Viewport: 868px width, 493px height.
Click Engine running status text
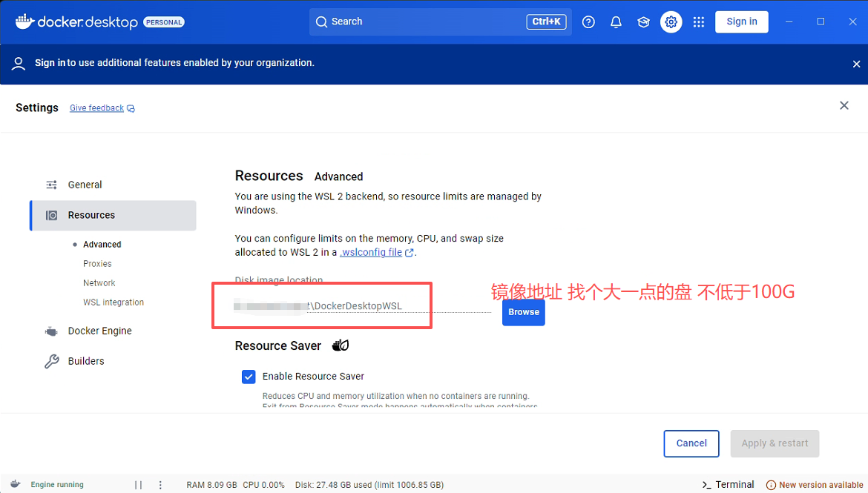tap(57, 485)
